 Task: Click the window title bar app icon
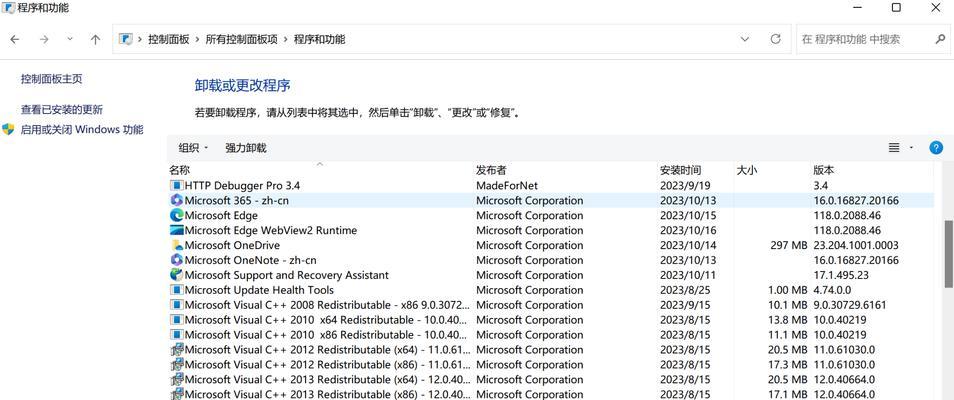(x=9, y=8)
